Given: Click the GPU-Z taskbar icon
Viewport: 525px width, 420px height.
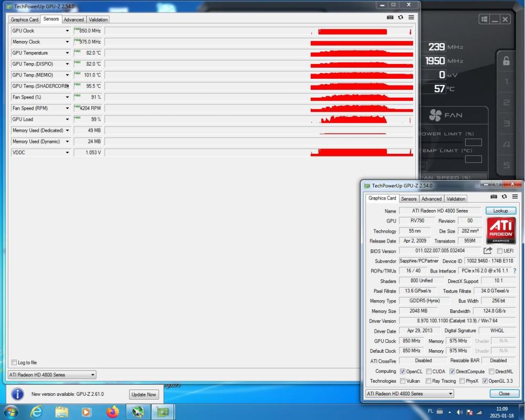Looking at the screenshot, I should point(163,412).
